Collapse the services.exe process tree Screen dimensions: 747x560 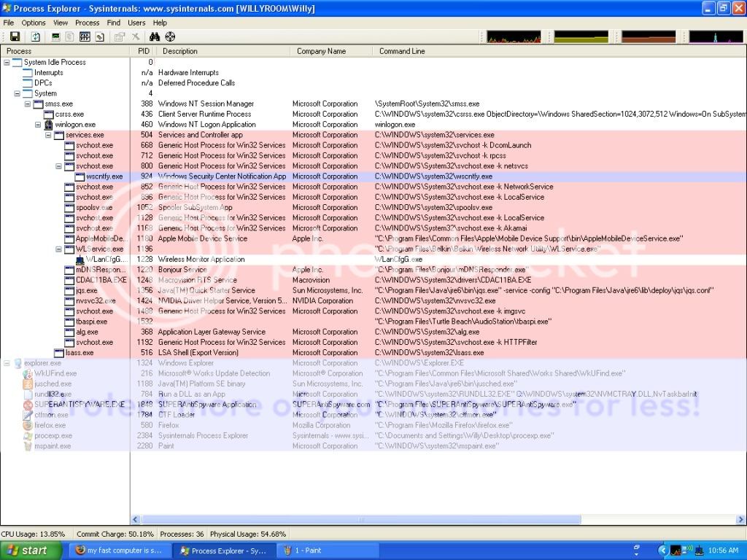click(49, 135)
